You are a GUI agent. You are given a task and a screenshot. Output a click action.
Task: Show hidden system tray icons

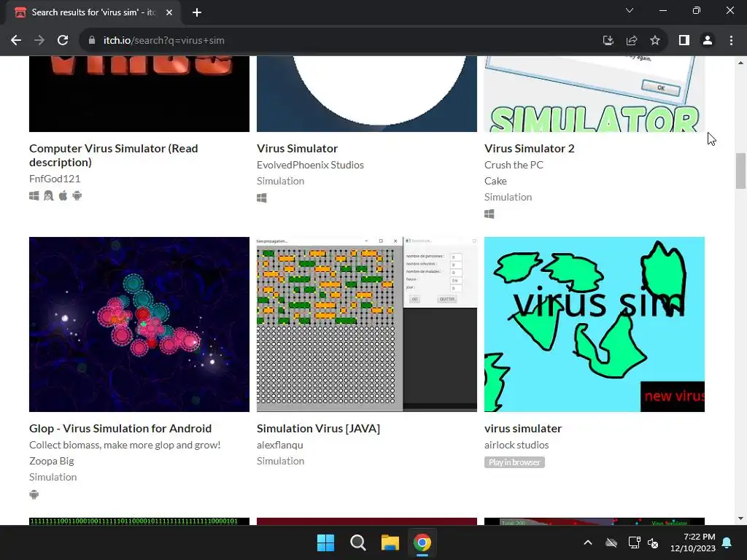588,542
